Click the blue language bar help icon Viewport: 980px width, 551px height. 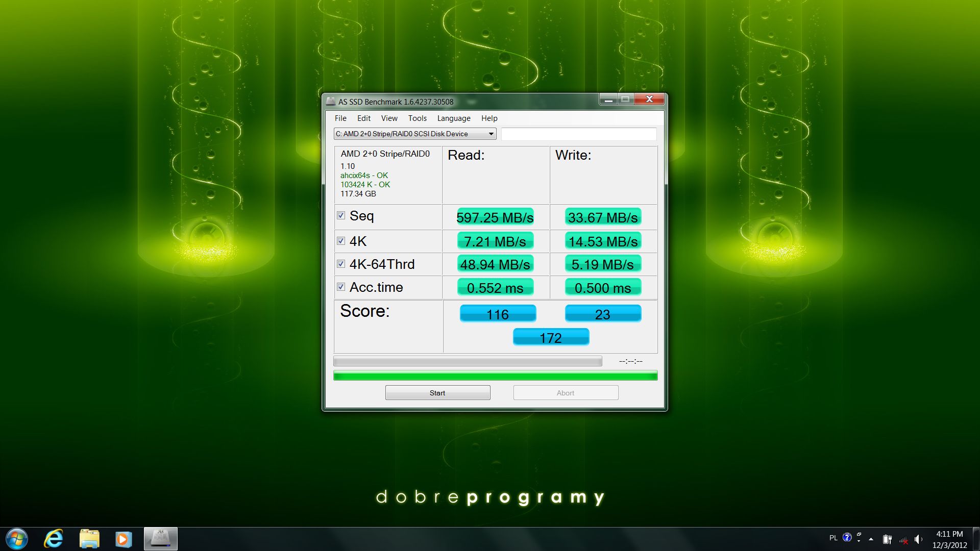pyautogui.click(x=847, y=537)
